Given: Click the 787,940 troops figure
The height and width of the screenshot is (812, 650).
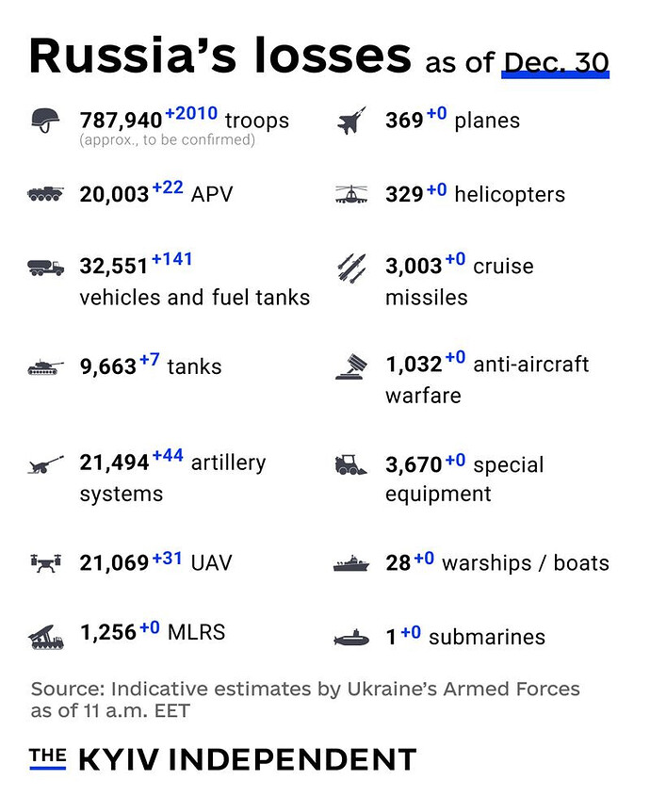Looking at the screenshot, I should 122,121.
